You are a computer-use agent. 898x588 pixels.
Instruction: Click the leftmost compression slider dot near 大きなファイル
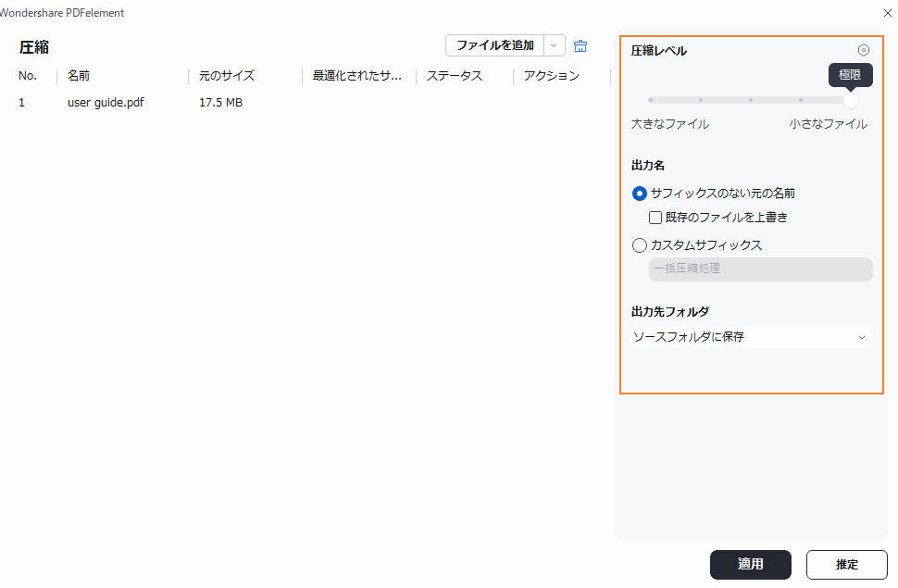(x=653, y=99)
